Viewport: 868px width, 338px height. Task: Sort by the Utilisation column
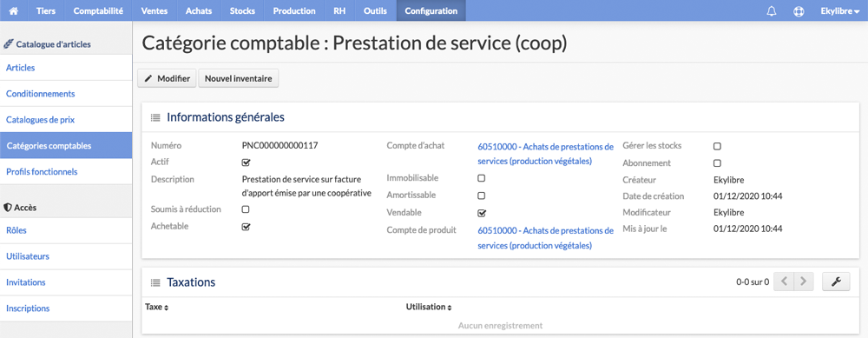[x=429, y=307]
